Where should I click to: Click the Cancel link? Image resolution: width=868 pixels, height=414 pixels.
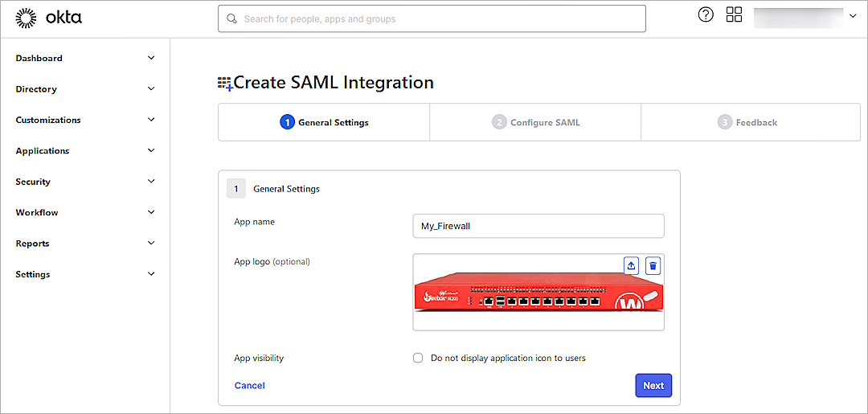click(x=250, y=386)
